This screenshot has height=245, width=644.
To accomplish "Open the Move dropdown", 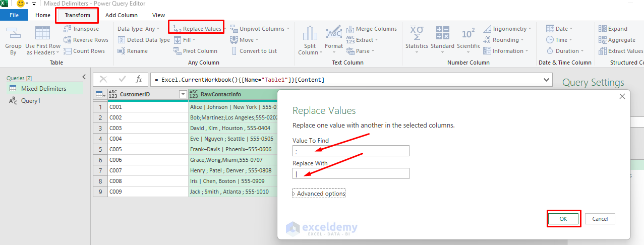I will tap(245, 40).
